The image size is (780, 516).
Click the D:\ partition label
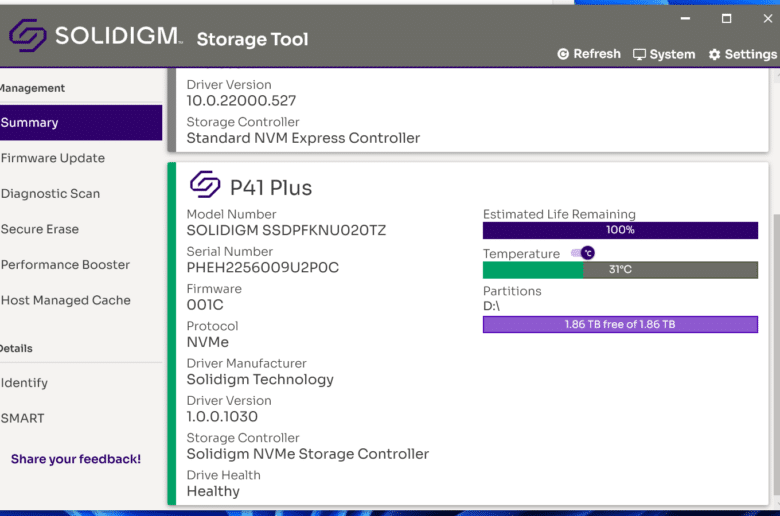491,306
